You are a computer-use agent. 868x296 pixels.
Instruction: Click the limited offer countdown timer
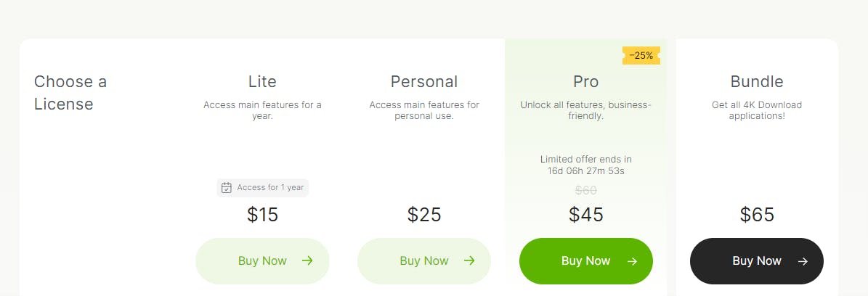(586, 171)
